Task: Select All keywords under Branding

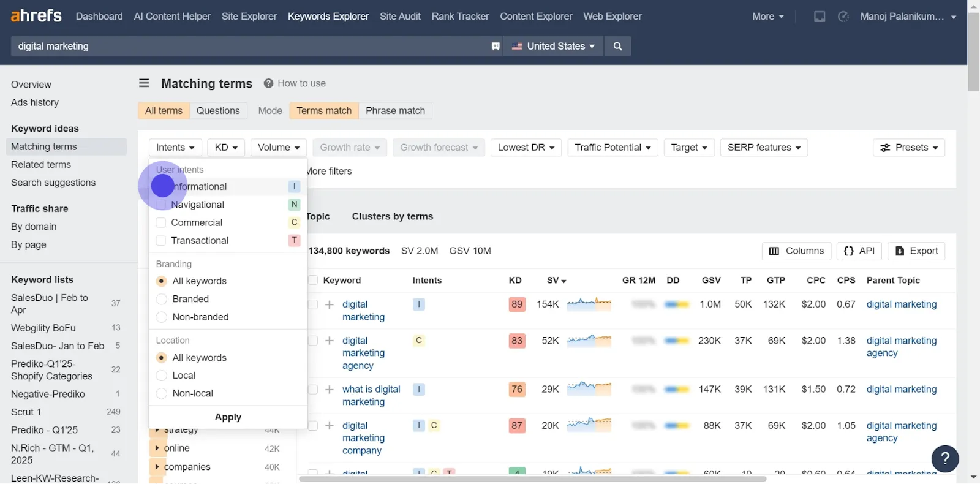Action: click(x=162, y=281)
